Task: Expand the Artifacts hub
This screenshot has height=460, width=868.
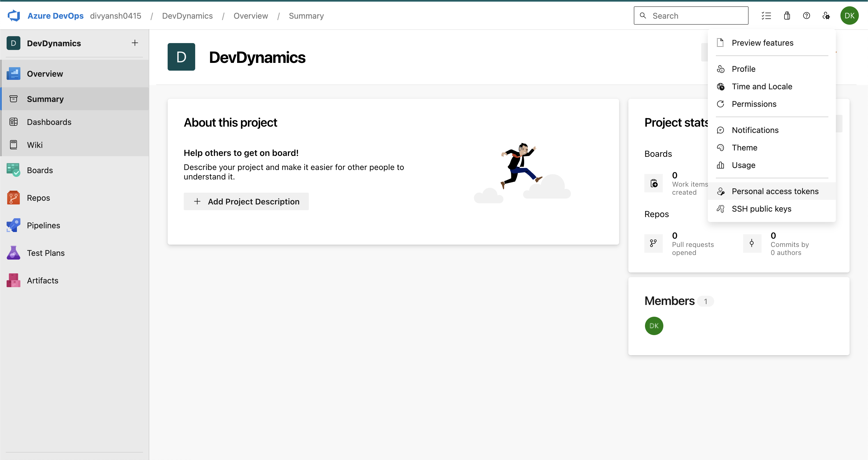Action: (x=75, y=280)
